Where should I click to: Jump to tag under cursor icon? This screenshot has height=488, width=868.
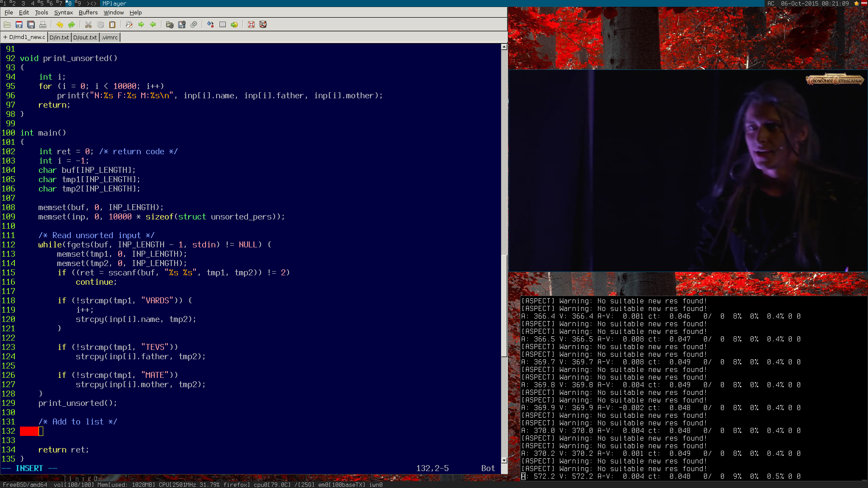click(234, 25)
